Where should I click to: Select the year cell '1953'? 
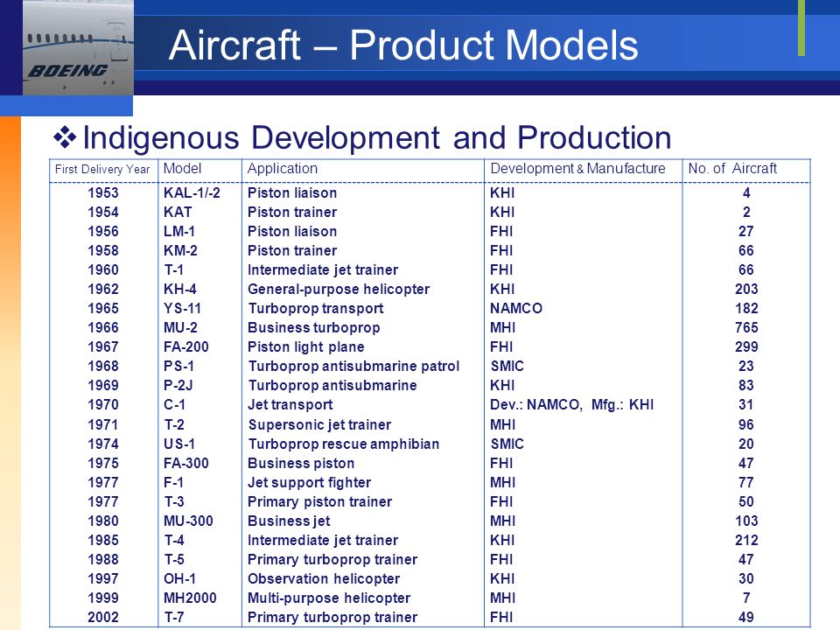click(103, 192)
